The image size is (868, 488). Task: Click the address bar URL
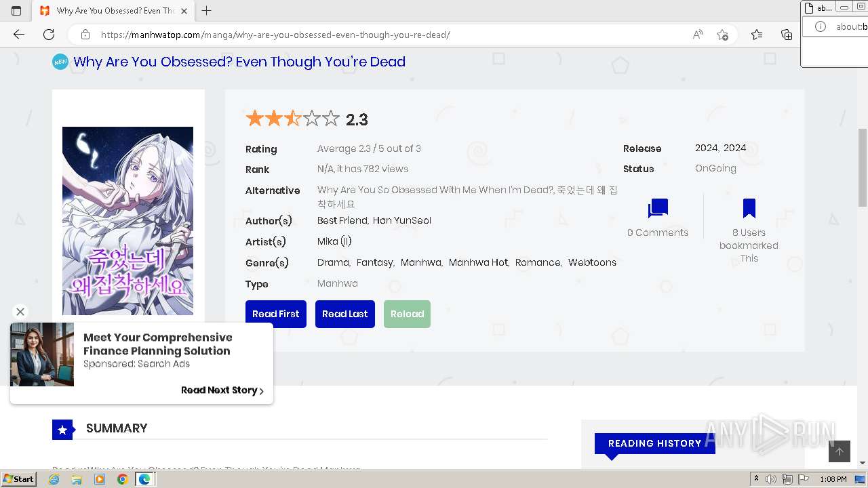(275, 35)
